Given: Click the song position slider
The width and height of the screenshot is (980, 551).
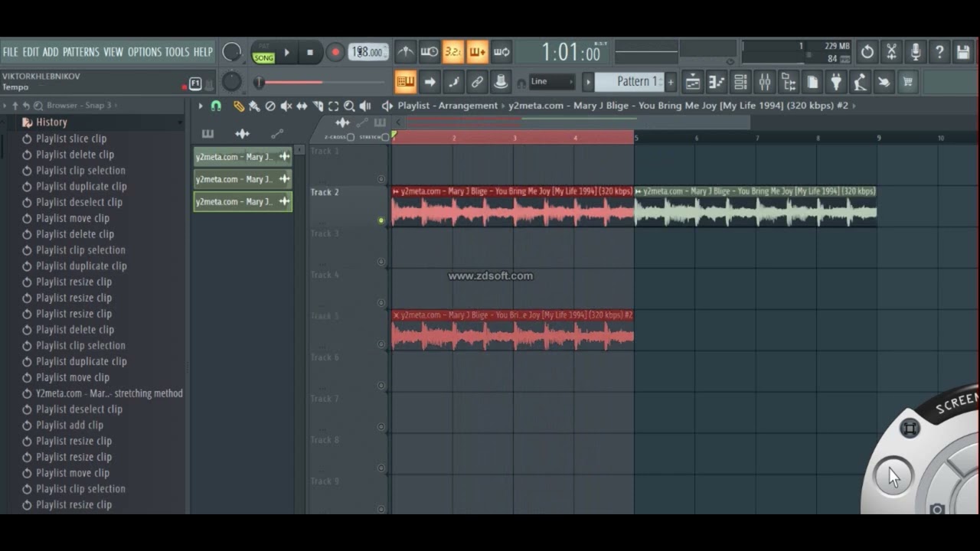Looking at the screenshot, I should [x=322, y=82].
